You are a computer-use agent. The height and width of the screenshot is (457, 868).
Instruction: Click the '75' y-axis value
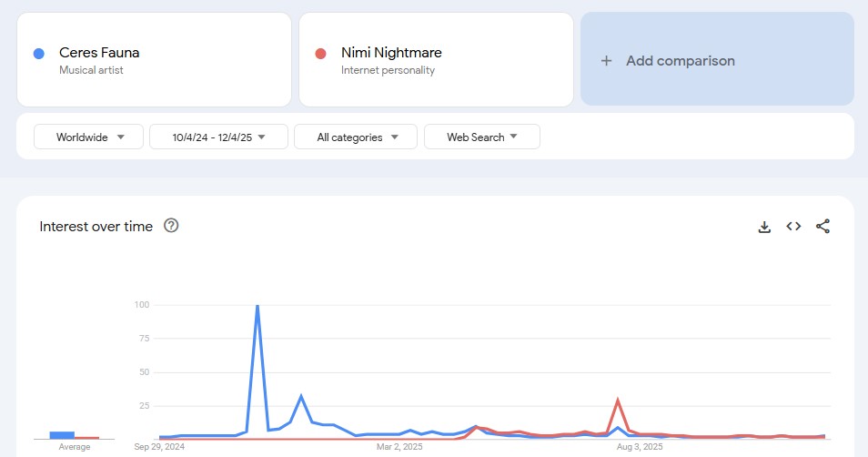tap(145, 339)
